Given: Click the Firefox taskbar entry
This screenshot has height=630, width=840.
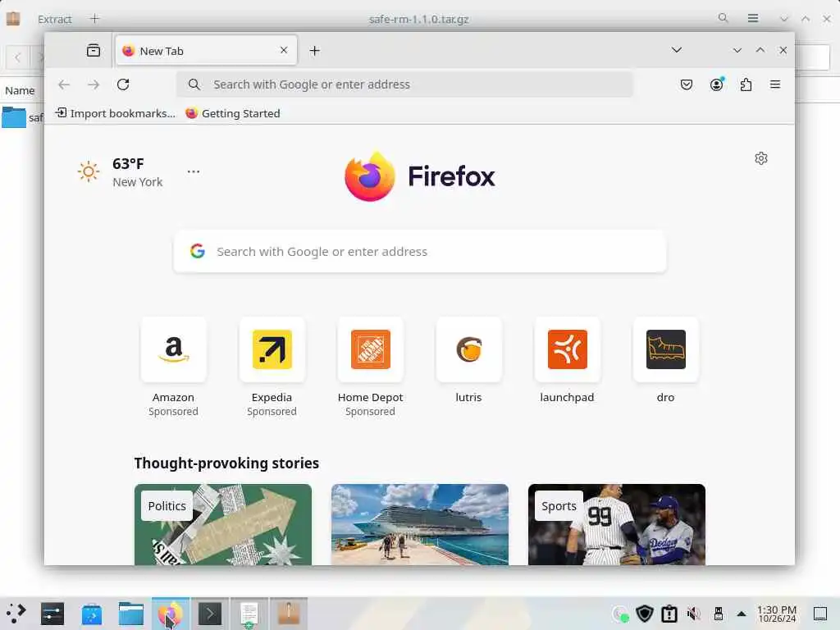Looking at the screenshot, I should pos(171,614).
